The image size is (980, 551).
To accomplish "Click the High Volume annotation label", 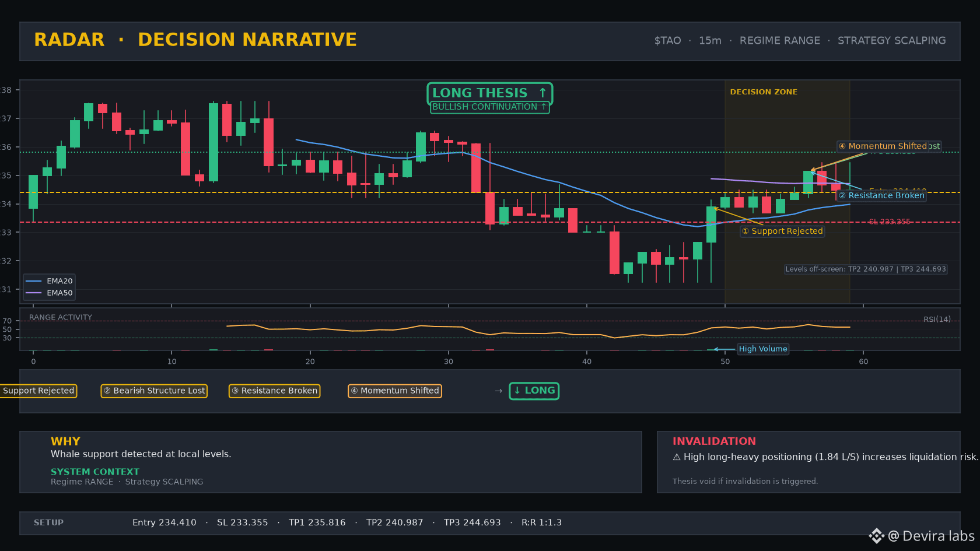I will [763, 349].
